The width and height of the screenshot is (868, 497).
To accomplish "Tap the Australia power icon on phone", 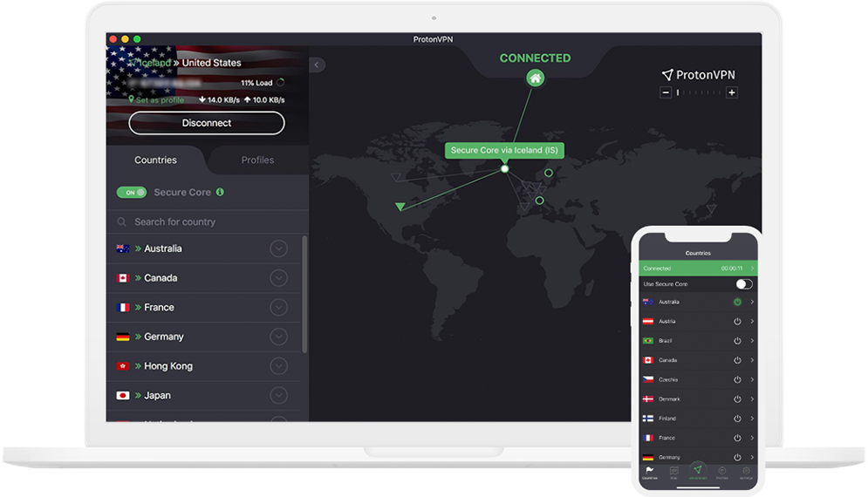I will [x=737, y=302].
